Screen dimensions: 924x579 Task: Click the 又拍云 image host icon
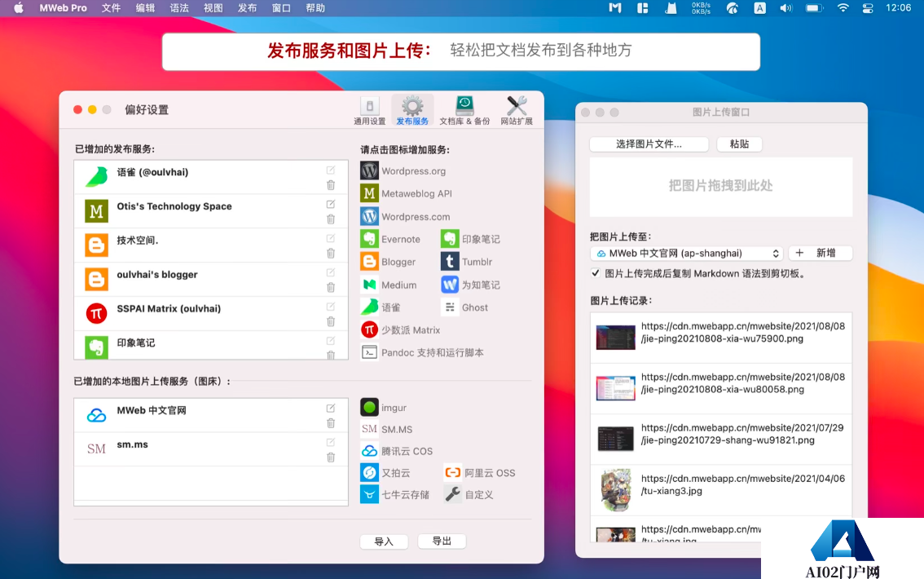click(x=369, y=473)
